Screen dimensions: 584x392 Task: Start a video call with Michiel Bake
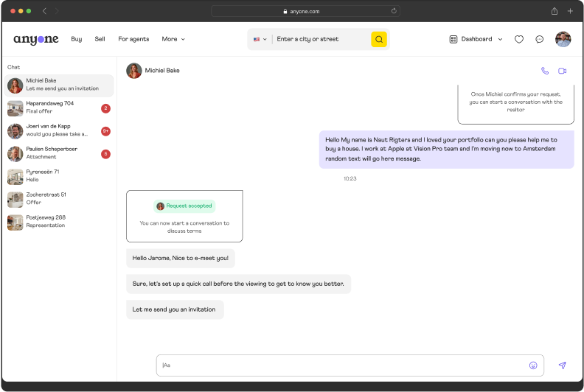tap(562, 71)
